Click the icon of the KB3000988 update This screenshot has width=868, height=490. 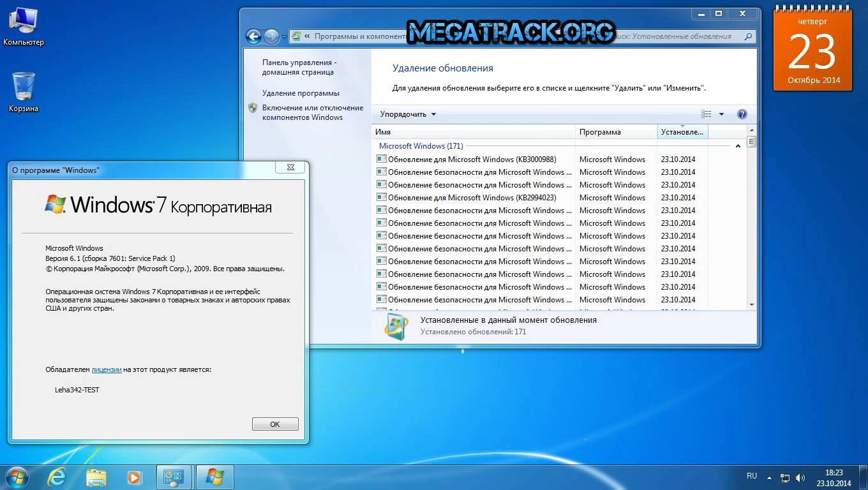[x=381, y=159]
